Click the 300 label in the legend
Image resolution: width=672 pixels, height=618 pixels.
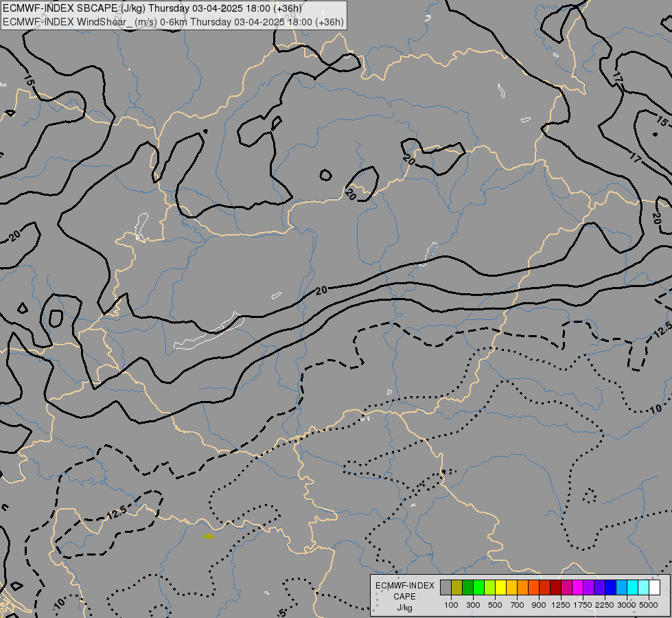473,605
